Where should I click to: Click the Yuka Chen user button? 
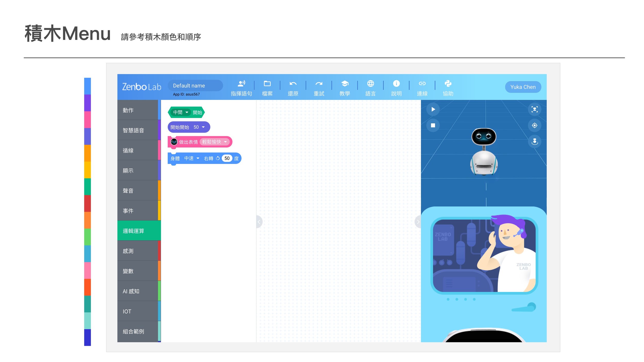(523, 87)
